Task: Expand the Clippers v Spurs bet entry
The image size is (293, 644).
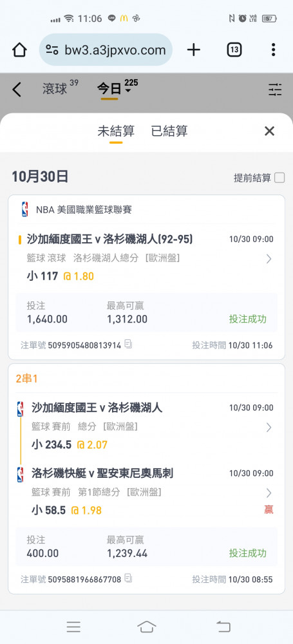Action: [x=269, y=493]
